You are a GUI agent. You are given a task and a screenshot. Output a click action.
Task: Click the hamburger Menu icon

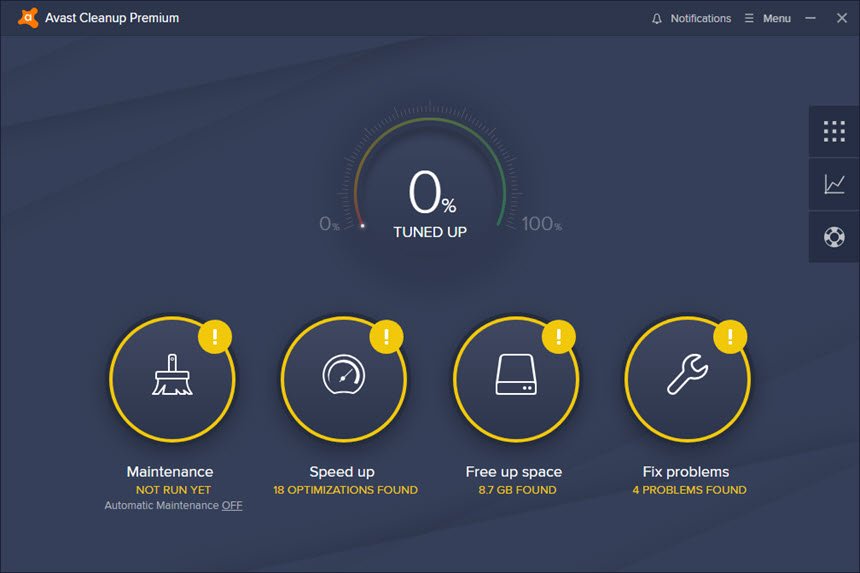pyautogui.click(x=749, y=18)
